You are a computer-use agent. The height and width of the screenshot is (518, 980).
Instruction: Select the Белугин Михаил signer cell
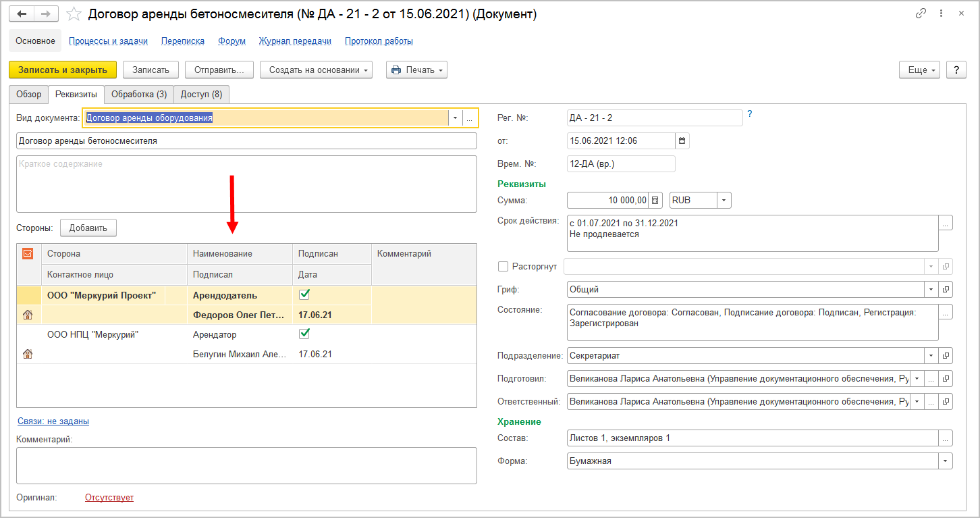click(240, 354)
